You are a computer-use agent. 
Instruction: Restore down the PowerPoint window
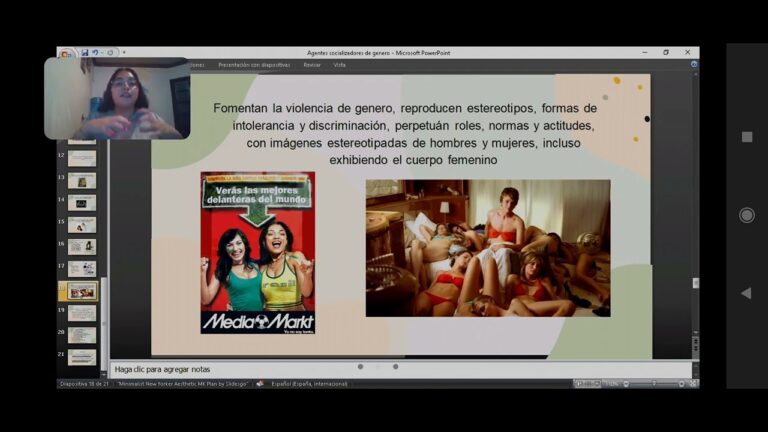pyautogui.click(x=666, y=52)
